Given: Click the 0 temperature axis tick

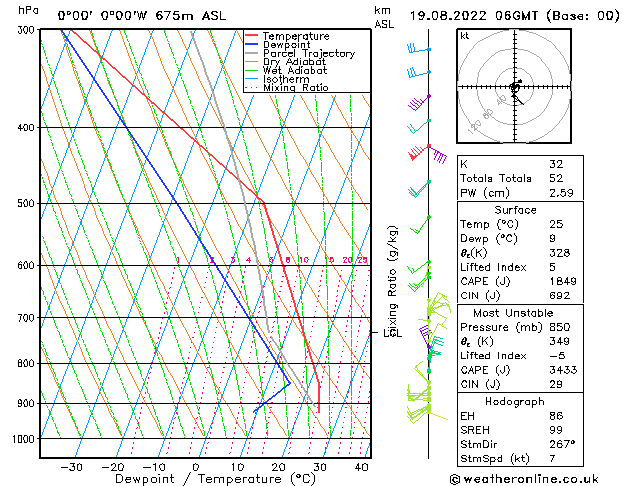Looking at the screenshot, I should [x=196, y=467].
